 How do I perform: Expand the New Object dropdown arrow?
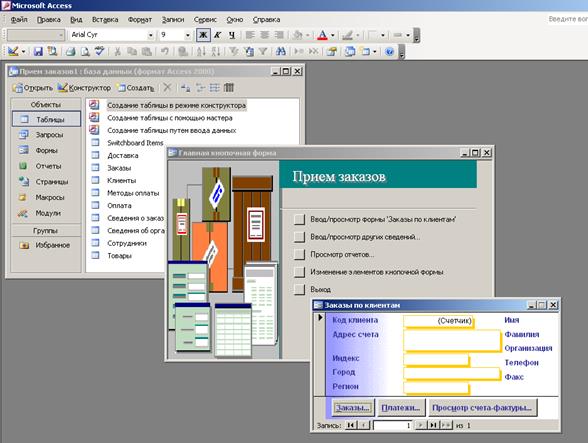(x=374, y=51)
